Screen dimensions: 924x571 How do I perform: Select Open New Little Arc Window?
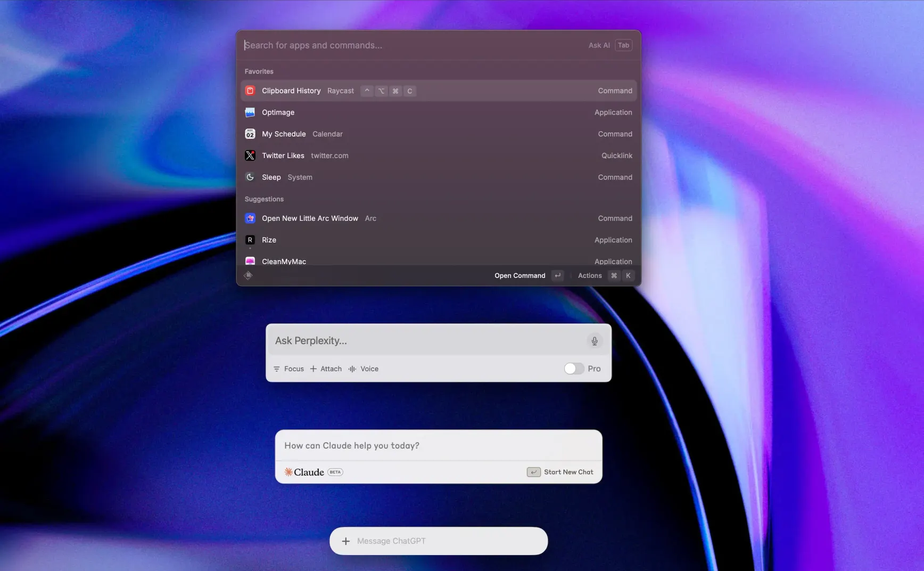point(439,218)
